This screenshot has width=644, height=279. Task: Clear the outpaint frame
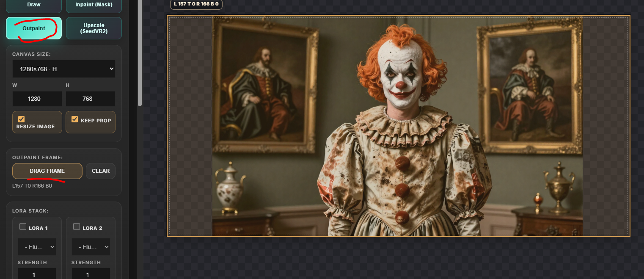pyautogui.click(x=101, y=171)
